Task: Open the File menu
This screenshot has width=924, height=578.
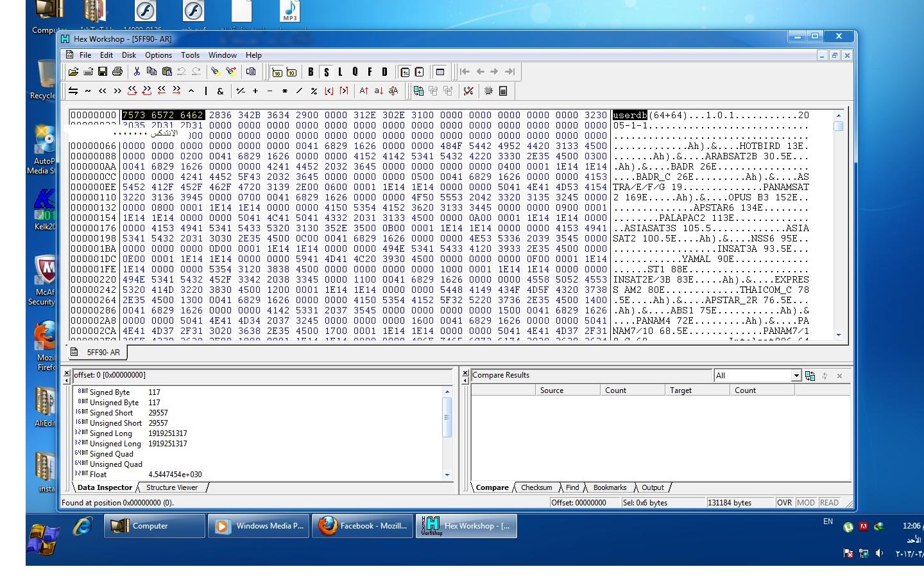Action: point(85,55)
